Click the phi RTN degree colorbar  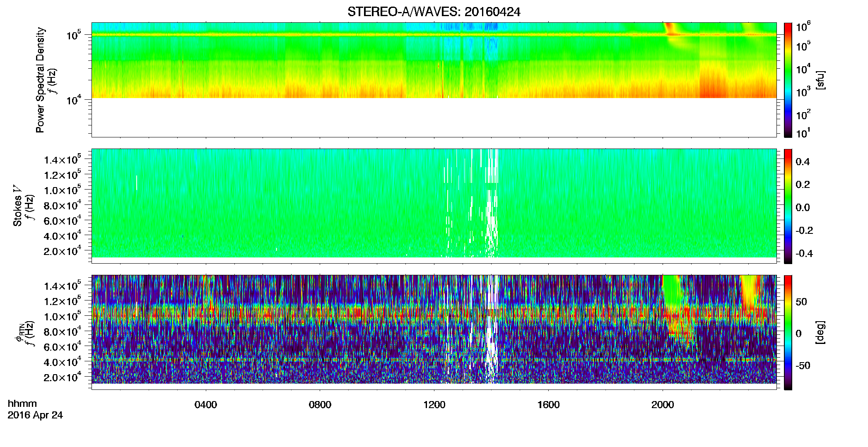click(x=788, y=332)
